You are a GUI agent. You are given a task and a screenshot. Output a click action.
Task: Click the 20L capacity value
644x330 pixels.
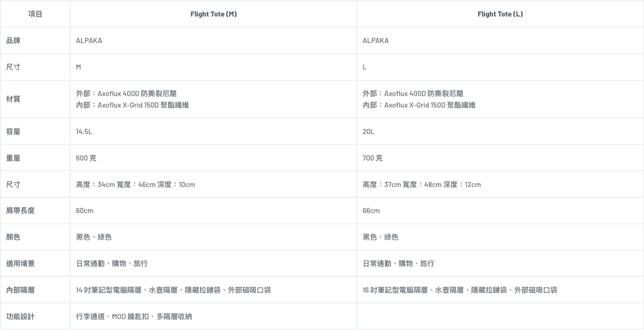click(x=369, y=131)
